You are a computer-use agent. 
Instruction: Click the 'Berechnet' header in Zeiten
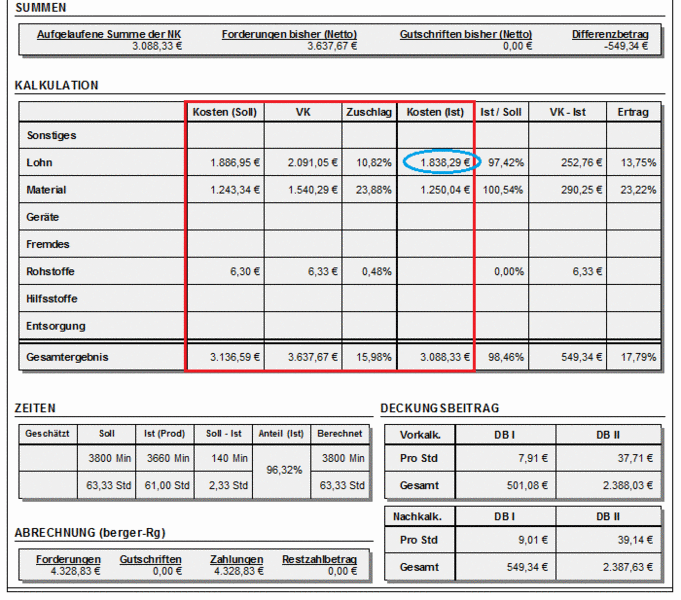pos(340,434)
